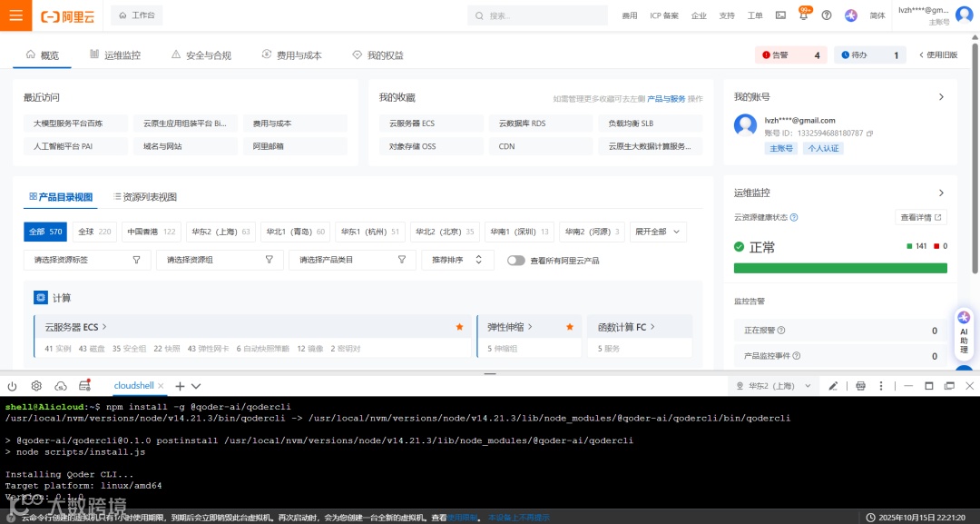The width and height of the screenshot is (980, 524).
Task: Switch language via 简体
Action: [x=877, y=15]
